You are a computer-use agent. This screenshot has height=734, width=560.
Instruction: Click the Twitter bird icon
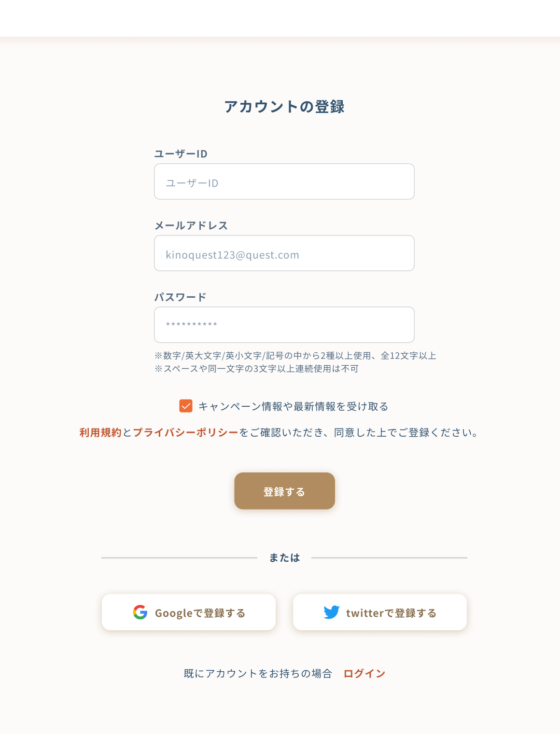(332, 612)
